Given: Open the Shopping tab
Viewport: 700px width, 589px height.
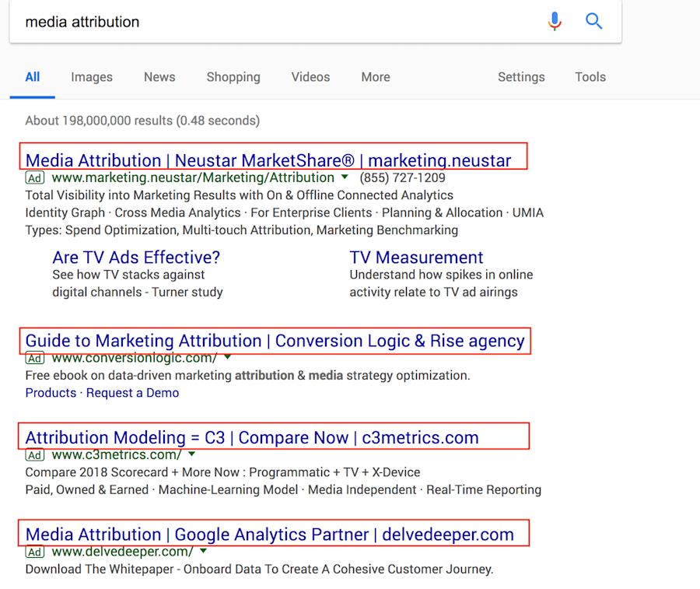Looking at the screenshot, I should coord(233,77).
